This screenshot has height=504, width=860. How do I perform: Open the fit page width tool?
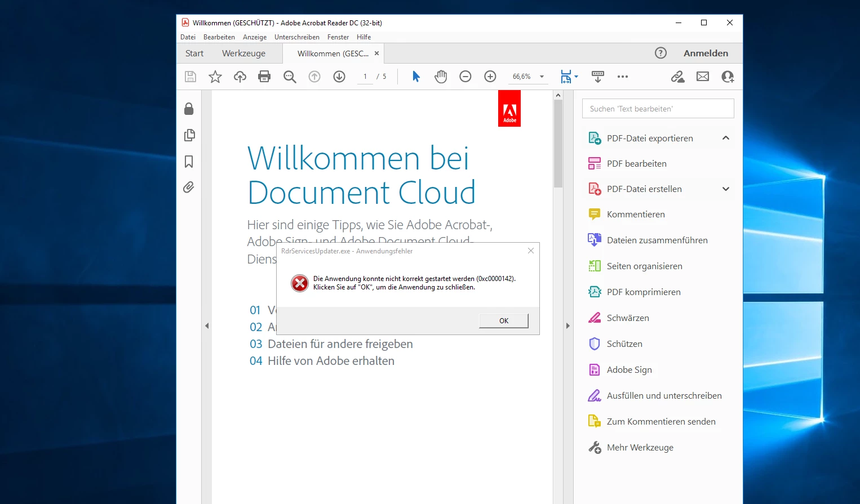(x=566, y=77)
